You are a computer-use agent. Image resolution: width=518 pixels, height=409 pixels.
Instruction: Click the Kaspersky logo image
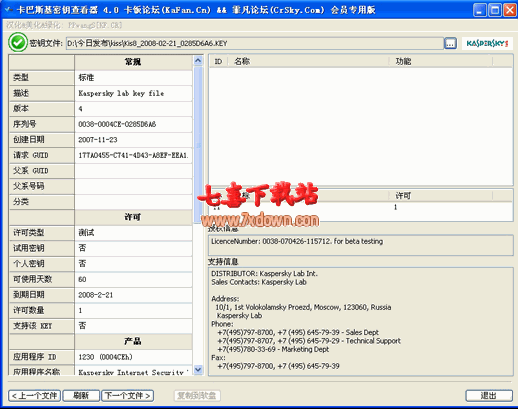pyautogui.click(x=487, y=43)
